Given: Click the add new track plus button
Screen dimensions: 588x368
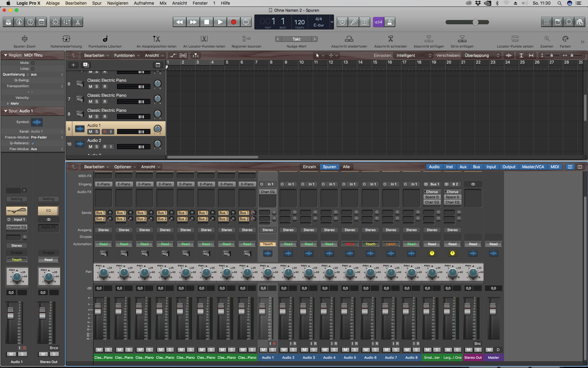Looking at the screenshot, I should coord(73,65).
